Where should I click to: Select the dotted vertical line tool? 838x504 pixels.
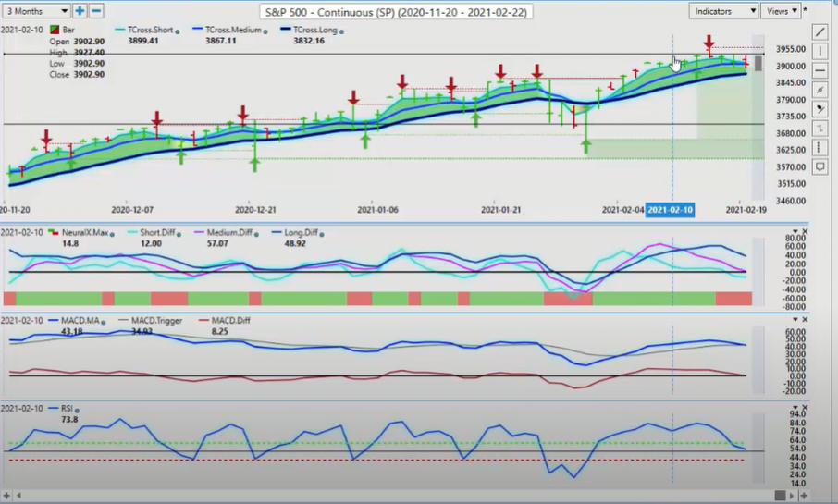(x=820, y=148)
